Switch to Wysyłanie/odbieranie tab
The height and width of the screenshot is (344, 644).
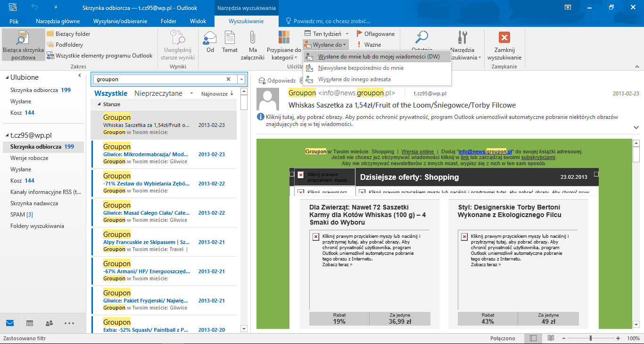pos(120,21)
